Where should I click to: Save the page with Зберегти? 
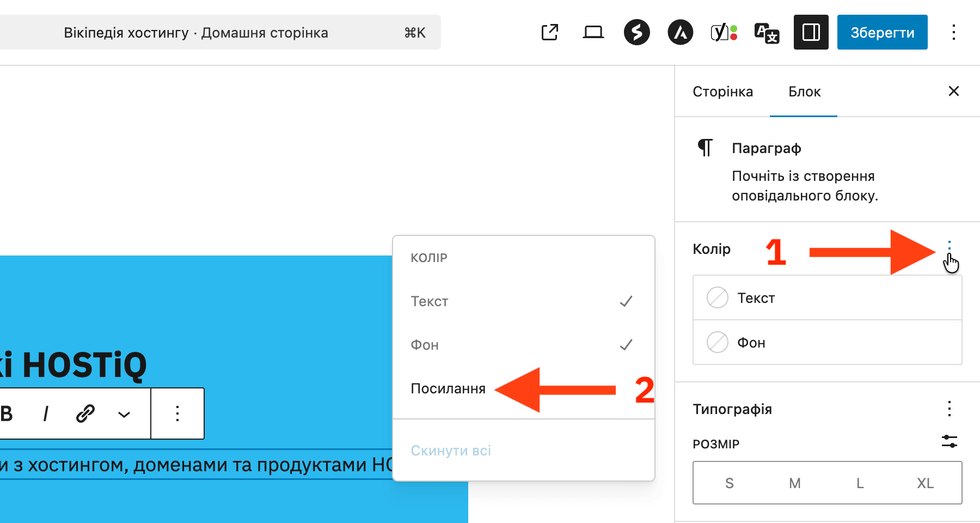[882, 32]
